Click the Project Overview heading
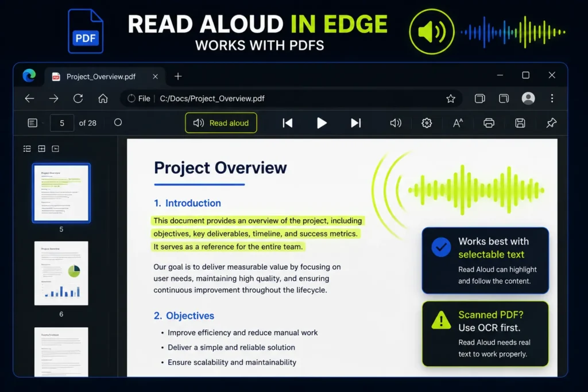The height and width of the screenshot is (392, 588). coord(220,168)
